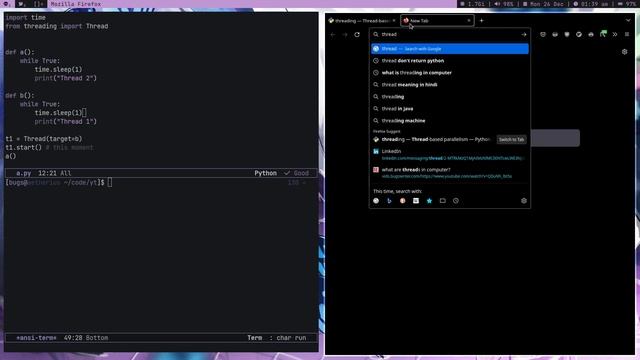Click the Switch to Tab button
The image size is (640, 360).
coord(511,140)
